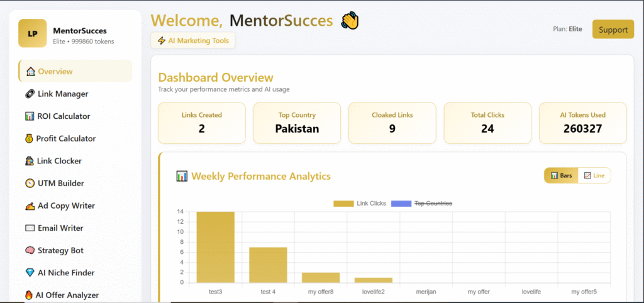The width and height of the screenshot is (644, 303).
Task: Switch the chart to Line view
Action: tap(594, 175)
